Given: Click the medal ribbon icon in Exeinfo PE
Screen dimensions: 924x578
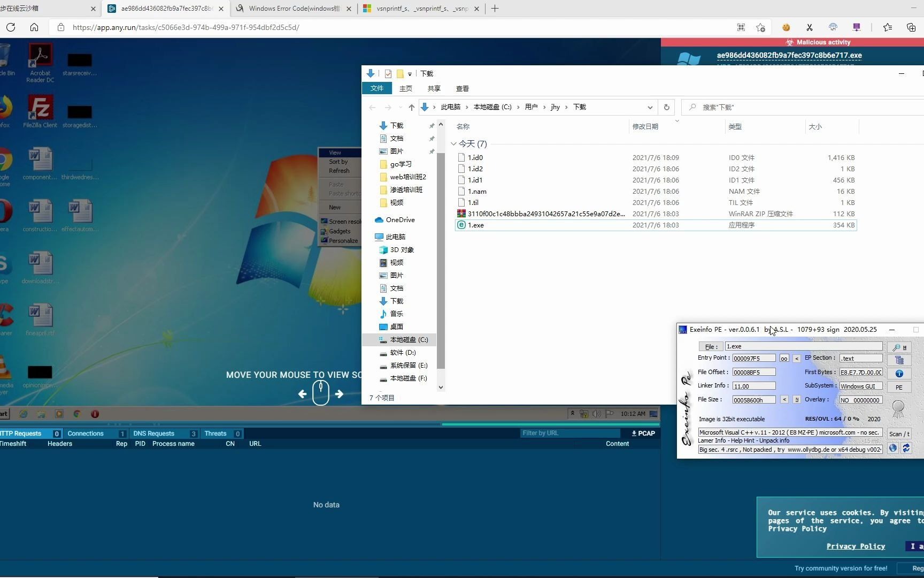Looking at the screenshot, I should click(898, 409).
